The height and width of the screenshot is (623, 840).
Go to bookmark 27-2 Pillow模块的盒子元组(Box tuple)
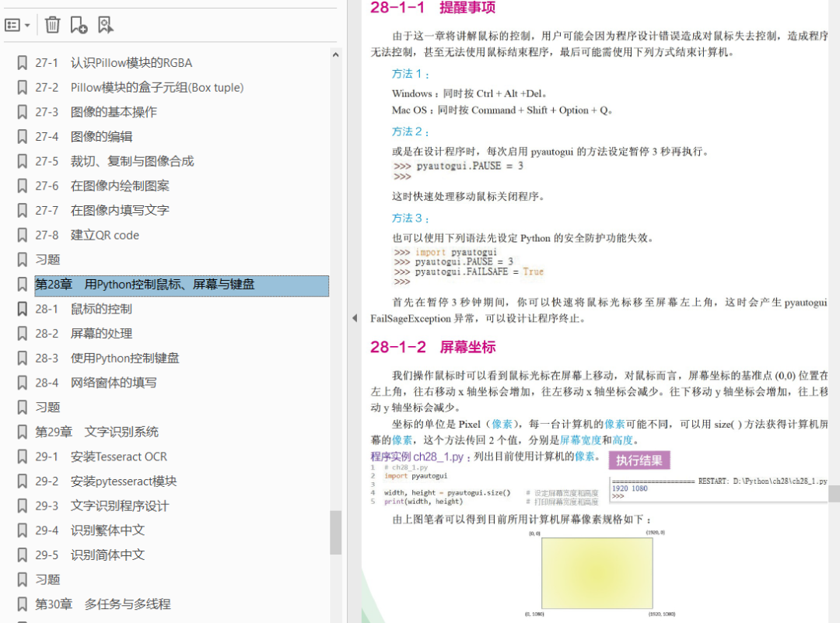click(x=139, y=87)
